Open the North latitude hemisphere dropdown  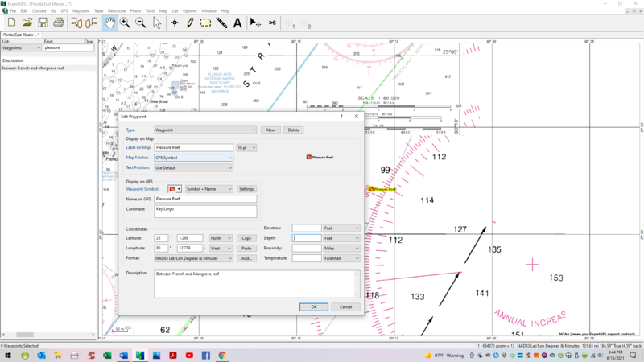221,238
